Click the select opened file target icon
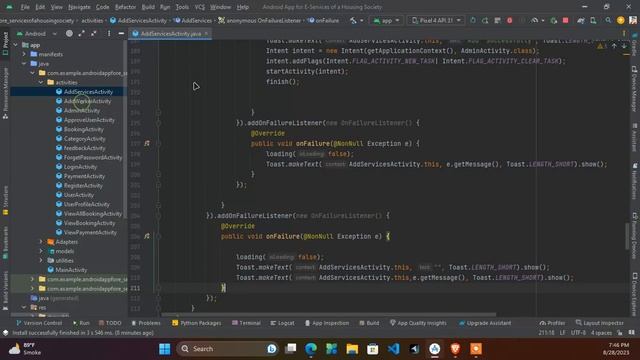Screen dimensions: 640x360 [x=69, y=33]
